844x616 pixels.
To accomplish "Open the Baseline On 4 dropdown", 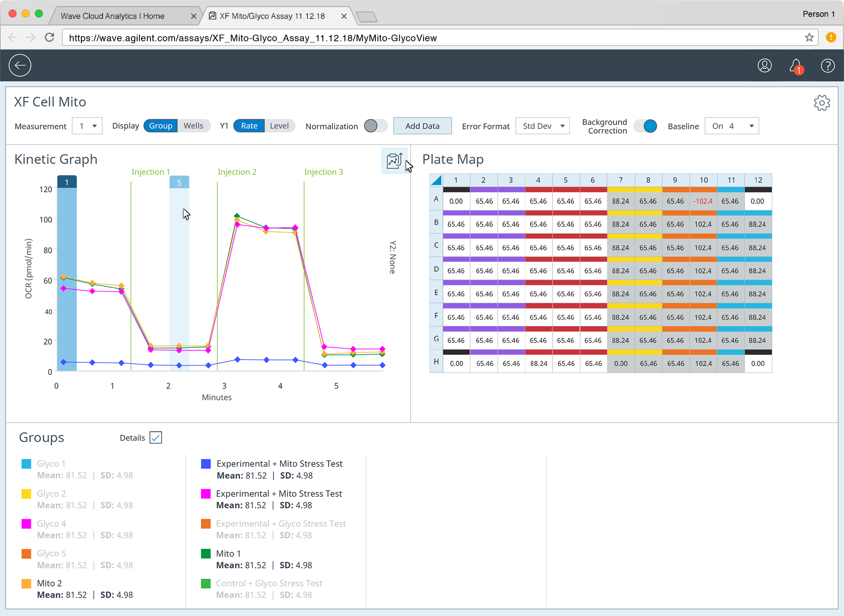I will 731,126.
